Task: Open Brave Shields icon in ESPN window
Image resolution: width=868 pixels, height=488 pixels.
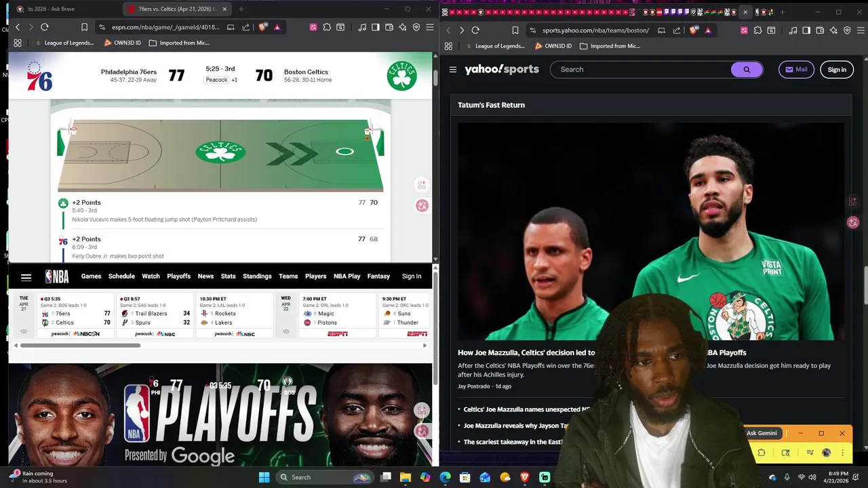Action: coord(263,27)
